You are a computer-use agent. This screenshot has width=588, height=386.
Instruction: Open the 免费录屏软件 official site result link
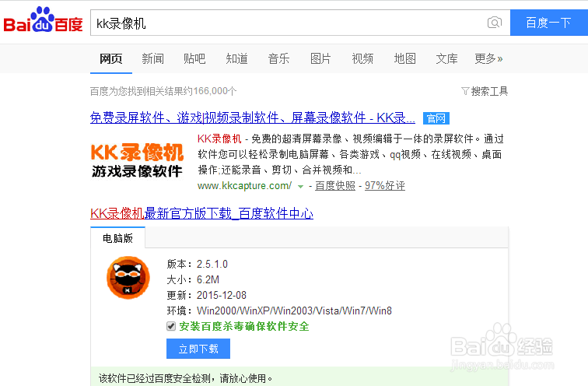tap(252, 118)
